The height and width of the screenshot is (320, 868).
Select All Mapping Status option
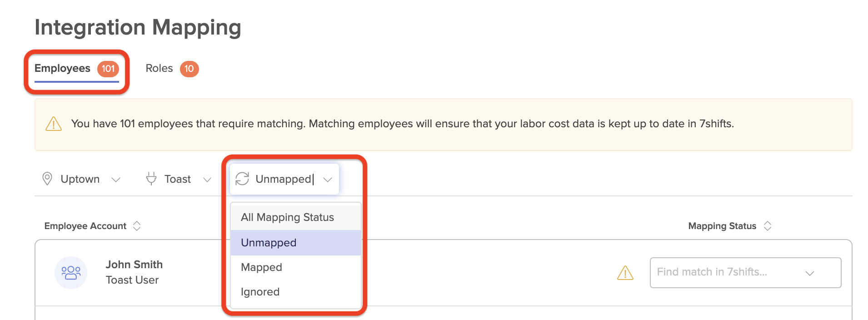pyautogui.click(x=287, y=217)
